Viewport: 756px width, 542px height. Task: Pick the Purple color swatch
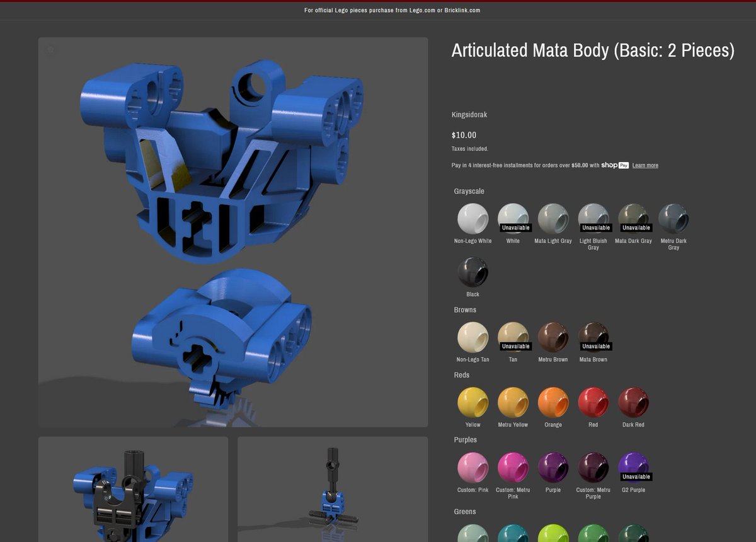[553, 468]
